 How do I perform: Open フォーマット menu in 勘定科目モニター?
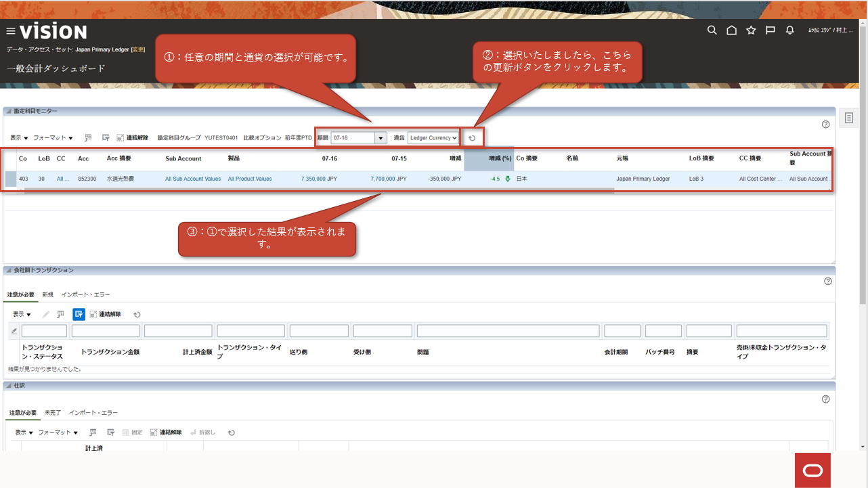[53, 138]
